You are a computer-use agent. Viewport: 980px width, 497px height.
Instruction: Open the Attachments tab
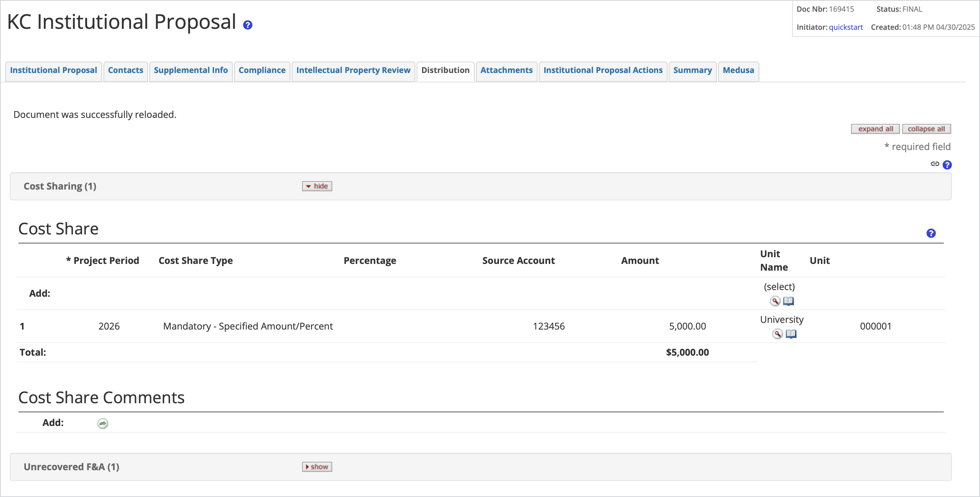pos(506,70)
